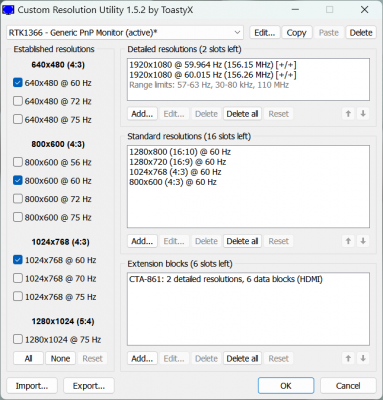
Task: Click the None button for established resolutions
Action: click(60, 359)
